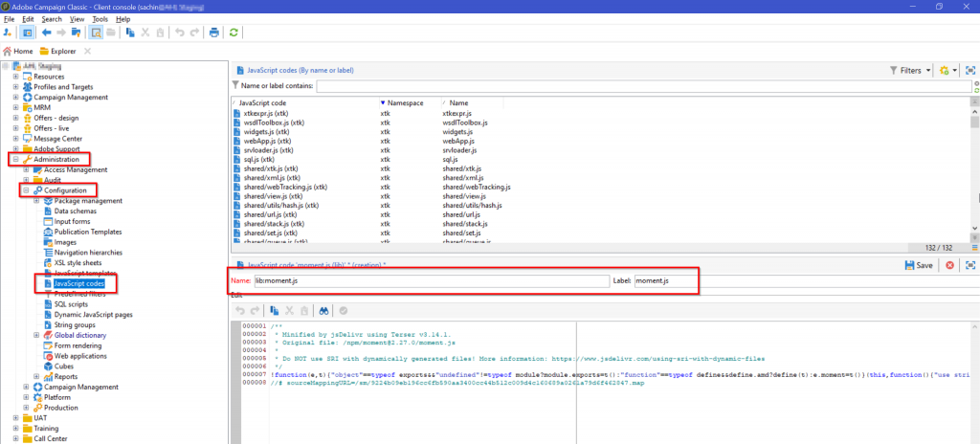Collapse the Configuration tree node
Viewport: 980px width, 444px height.
(x=26, y=190)
